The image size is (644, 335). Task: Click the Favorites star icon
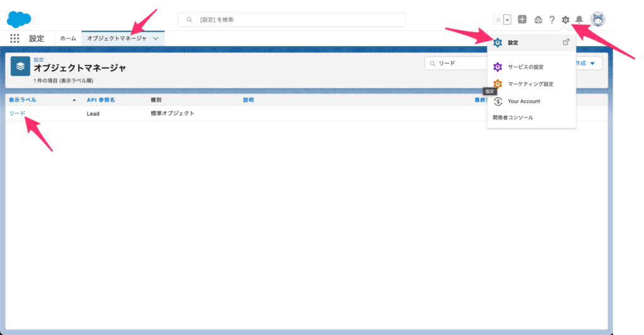[x=498, y=20]
